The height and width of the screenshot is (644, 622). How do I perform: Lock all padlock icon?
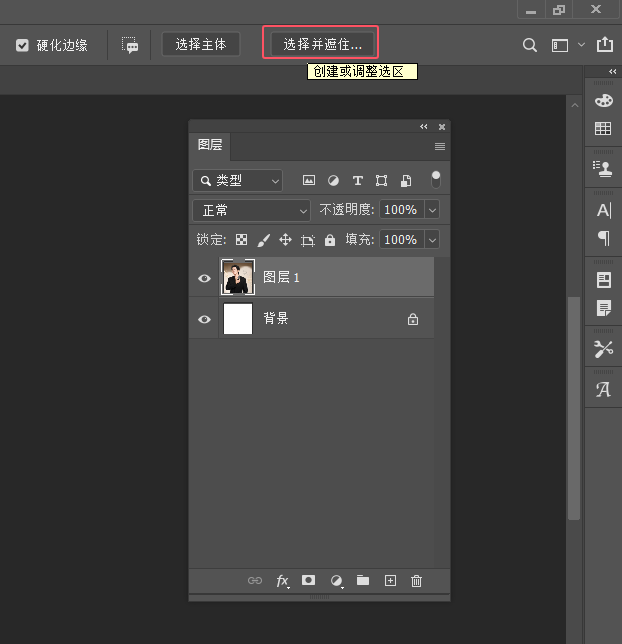click(330, 240)
